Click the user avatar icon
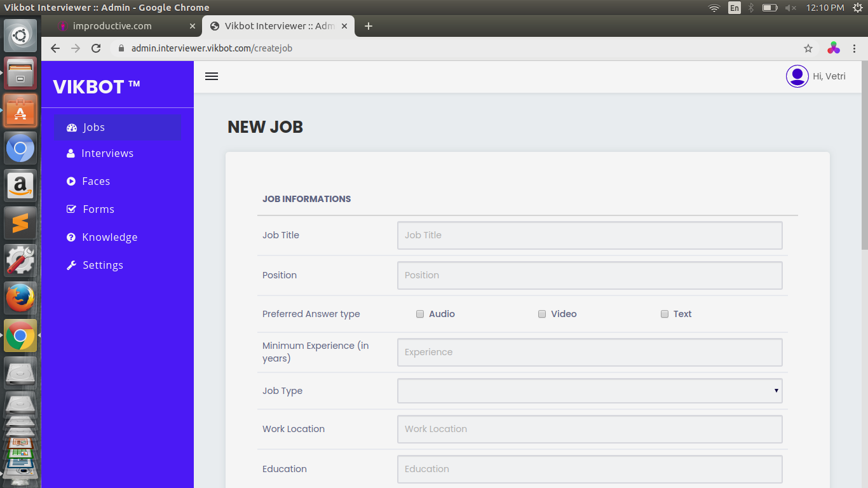Viewport: 868px width, 488px height. point(797,76)
